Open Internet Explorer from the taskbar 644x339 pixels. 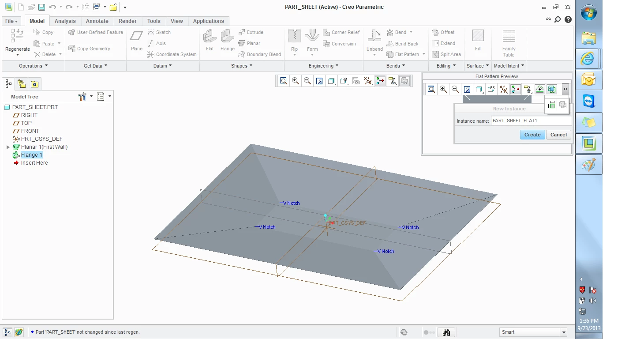click(x=588, y=58)
